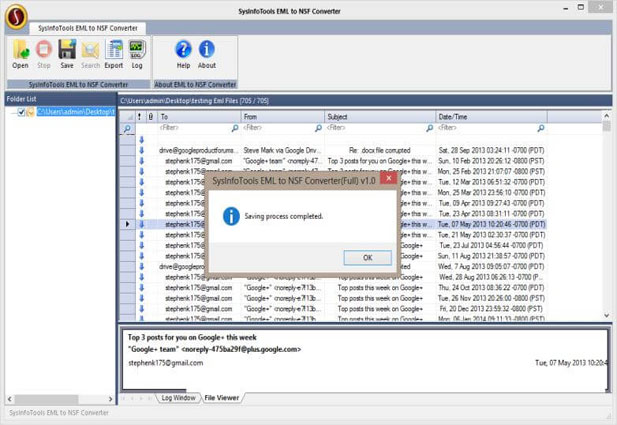Sort by the Date/Time column header
617x425 pixels.
tap(491, 117)
